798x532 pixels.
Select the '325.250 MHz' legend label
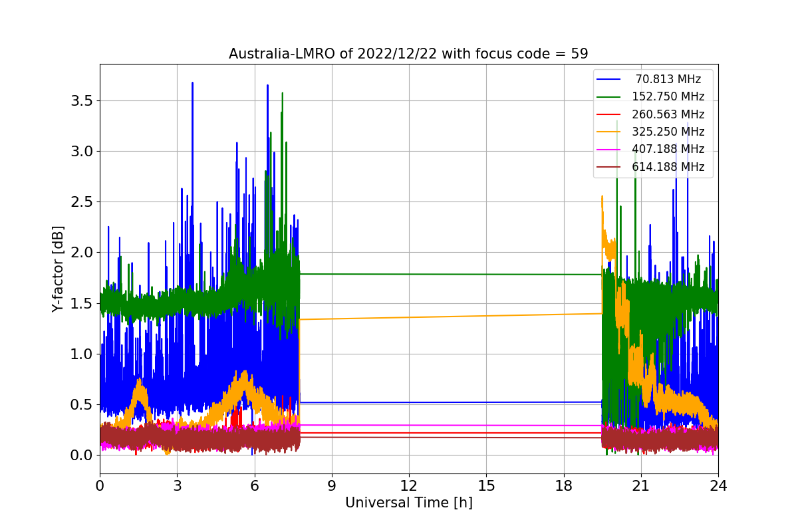[668, 132]
